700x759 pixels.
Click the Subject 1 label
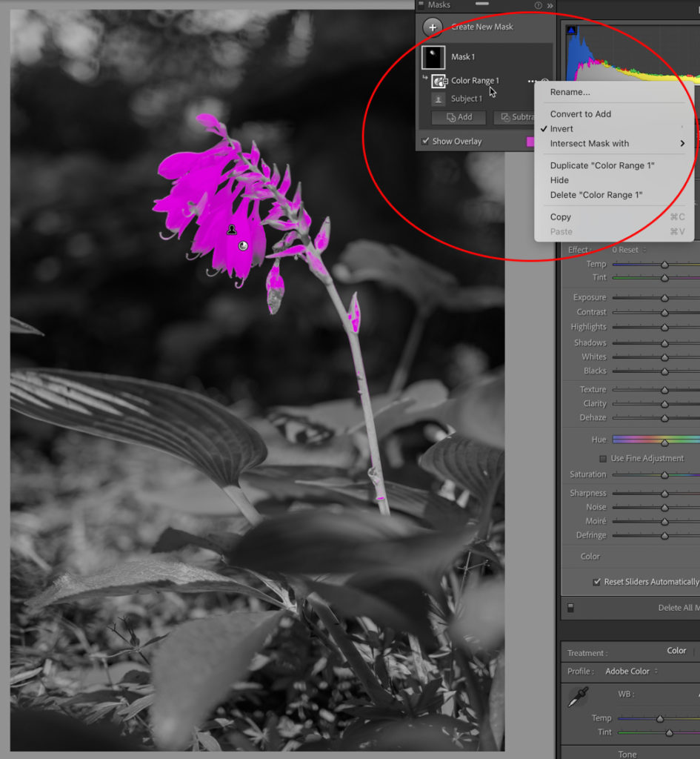pyautogui.click(x=467, y=99)
